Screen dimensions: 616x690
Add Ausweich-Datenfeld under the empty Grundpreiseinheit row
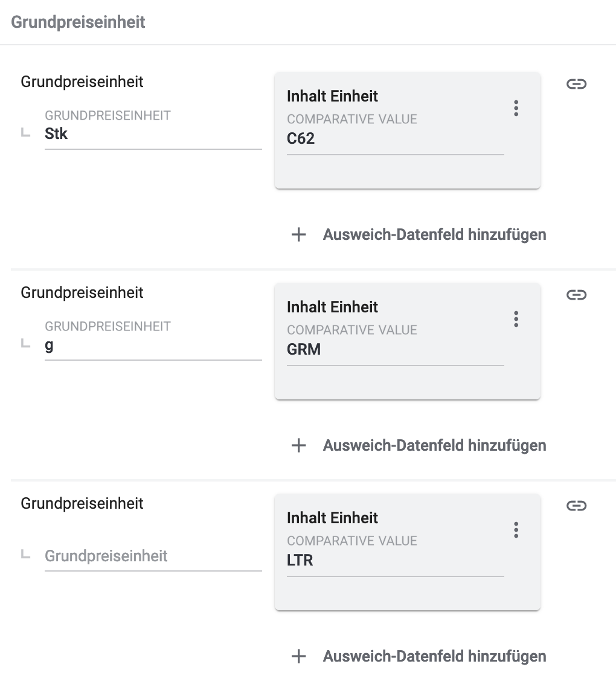[434, 656]
